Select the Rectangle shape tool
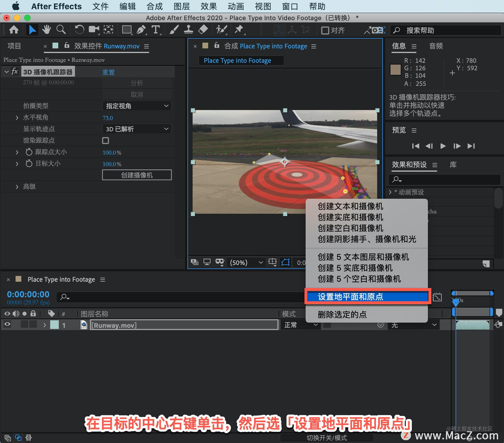The width and height of the screenshot is (504, 443). click(127, 30)
